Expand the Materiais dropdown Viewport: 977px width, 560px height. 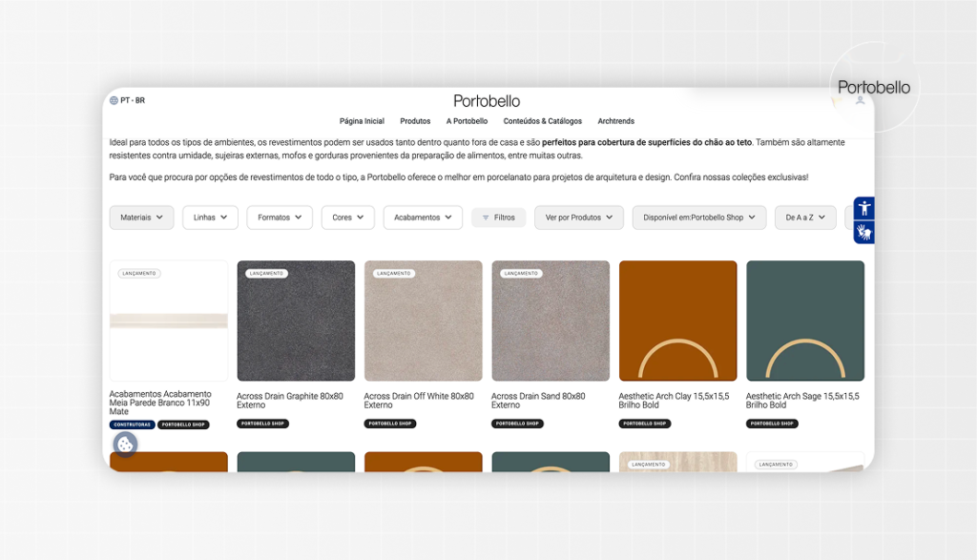click(141, 218)
